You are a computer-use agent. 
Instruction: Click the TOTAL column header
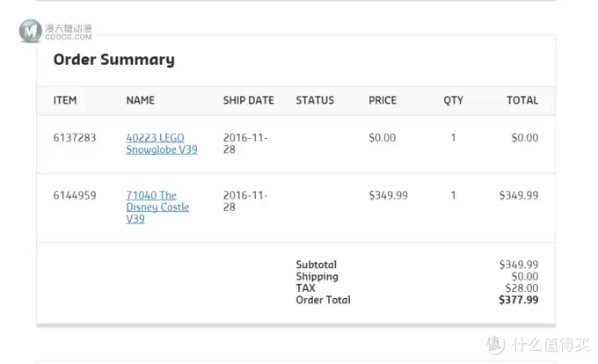[522, 100]
